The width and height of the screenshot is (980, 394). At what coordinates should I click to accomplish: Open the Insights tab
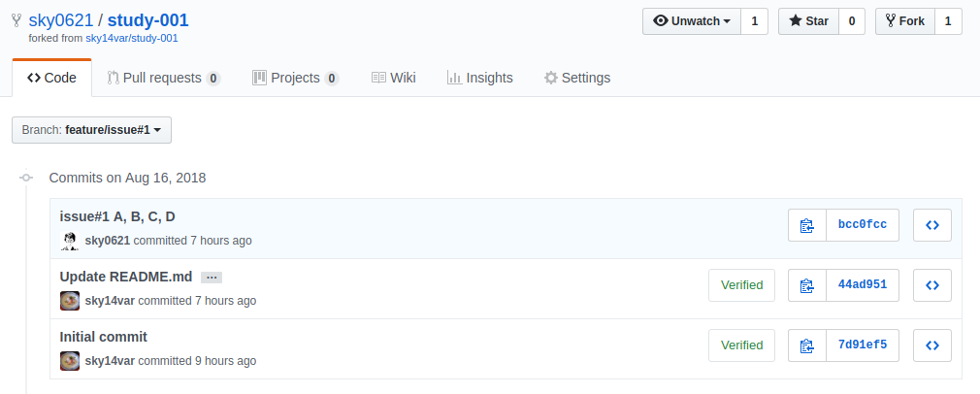pos(479,78)
